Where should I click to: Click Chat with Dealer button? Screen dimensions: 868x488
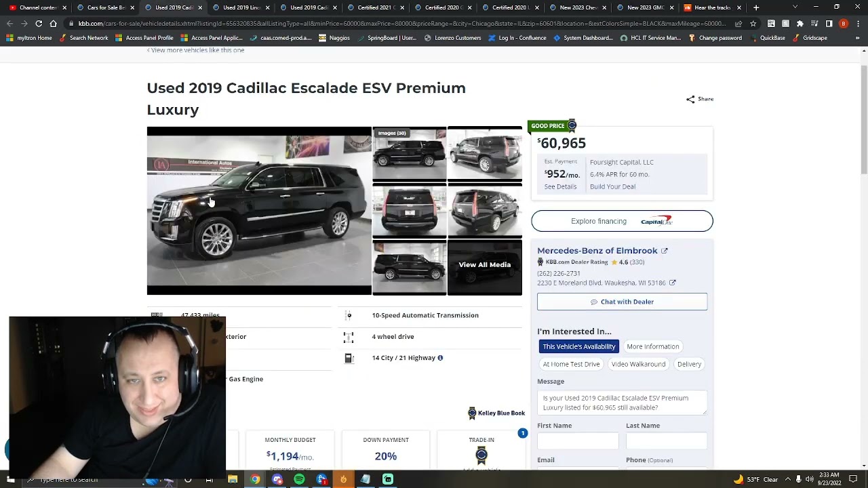(622, 302)
